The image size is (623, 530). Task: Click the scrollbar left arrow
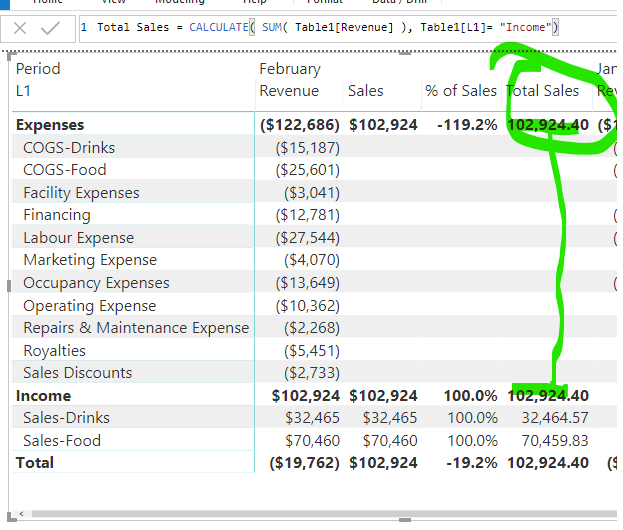point(22,514)
